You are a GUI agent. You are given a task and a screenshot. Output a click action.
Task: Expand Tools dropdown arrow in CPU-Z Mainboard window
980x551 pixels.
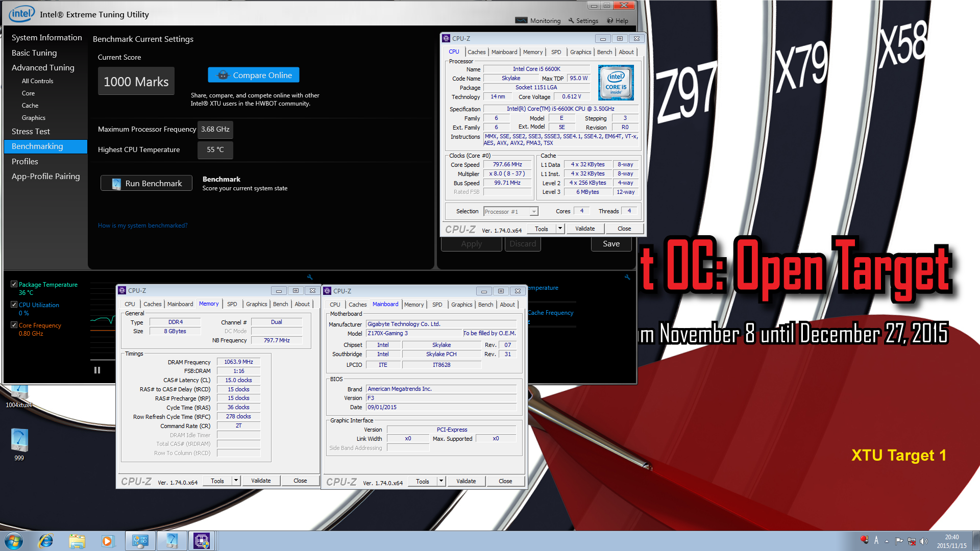441,481
